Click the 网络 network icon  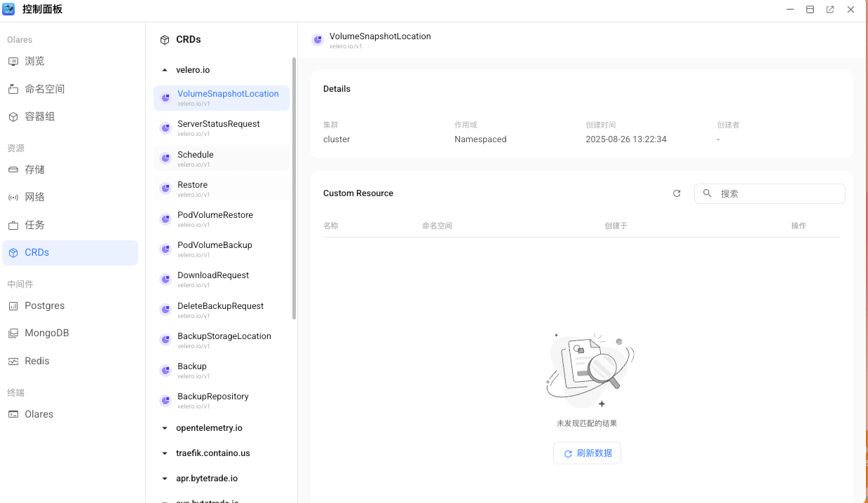(x=13, y=198)
